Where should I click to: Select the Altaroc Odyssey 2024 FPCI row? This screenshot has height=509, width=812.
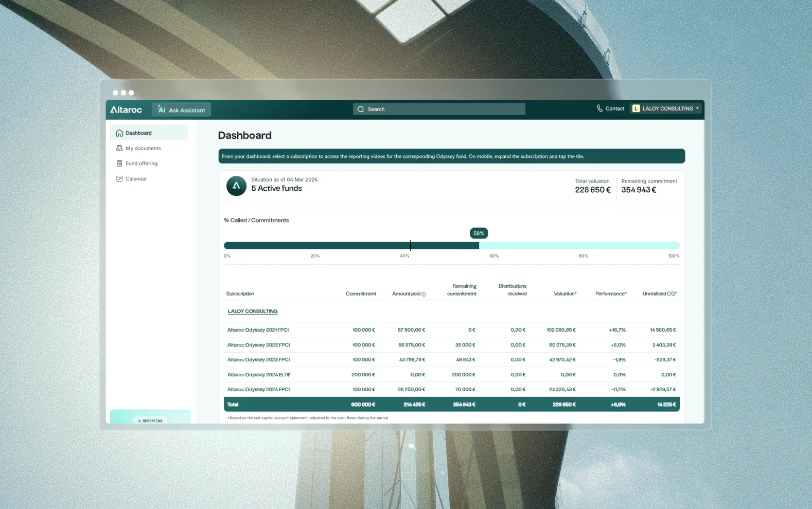(452, 390)
